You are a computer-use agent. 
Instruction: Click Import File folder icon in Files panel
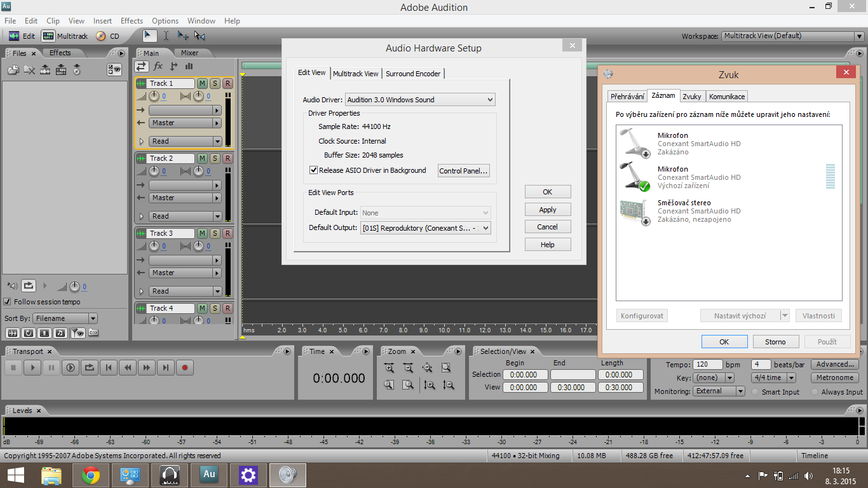[x=13, y=70]
